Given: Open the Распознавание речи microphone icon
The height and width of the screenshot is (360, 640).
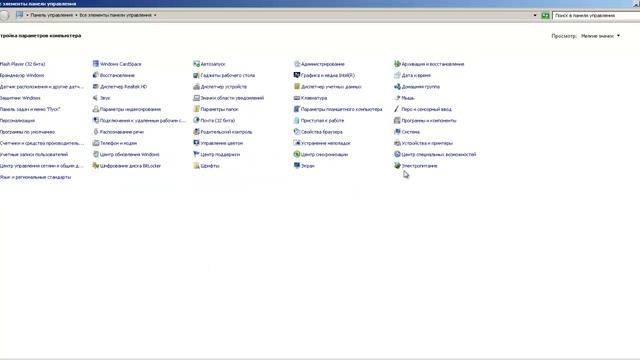Looking at the screenshot, I should tap(96, 132).
